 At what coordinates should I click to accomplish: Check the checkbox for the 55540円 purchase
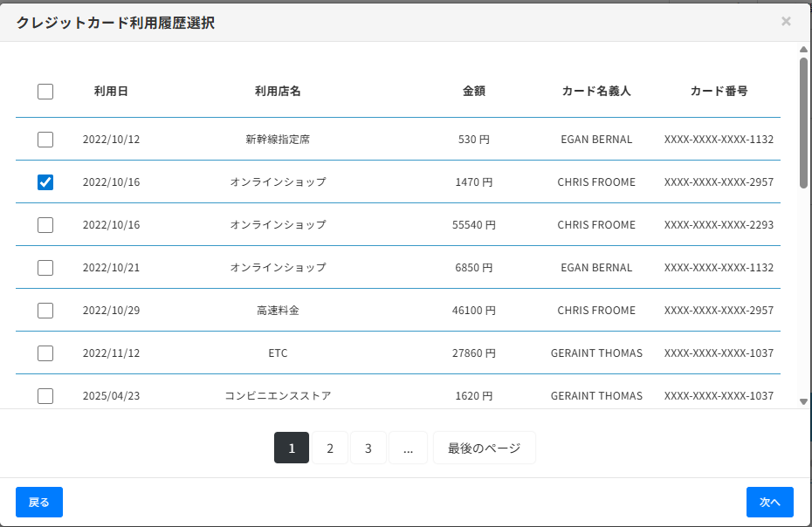[45, 224]
